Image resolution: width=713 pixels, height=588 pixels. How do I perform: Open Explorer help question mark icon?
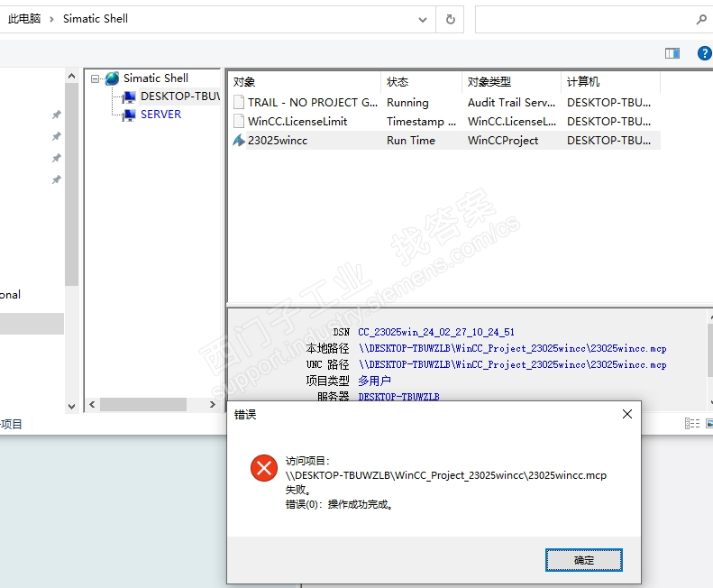(x=704, y=53)
